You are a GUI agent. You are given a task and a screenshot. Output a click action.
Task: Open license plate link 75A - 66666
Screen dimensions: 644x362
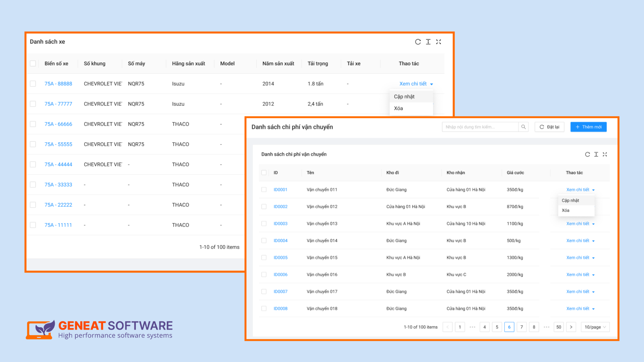tap(58, 124)
